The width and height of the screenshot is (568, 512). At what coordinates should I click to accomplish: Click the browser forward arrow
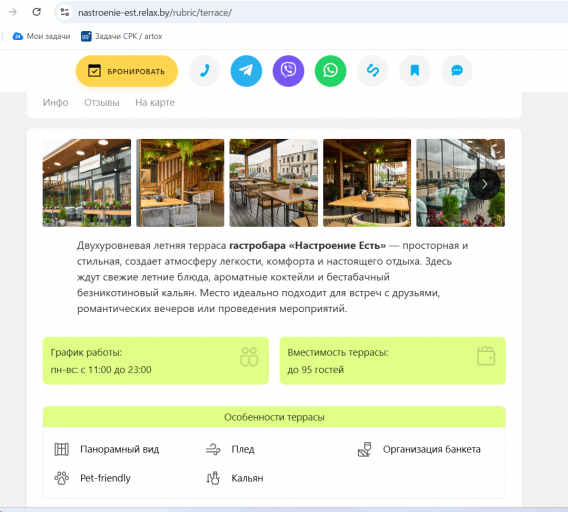[x=13, y=12]
